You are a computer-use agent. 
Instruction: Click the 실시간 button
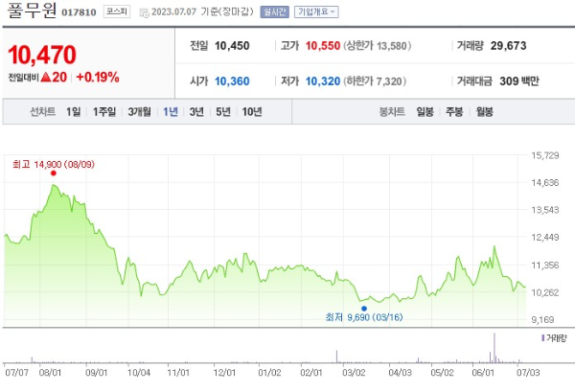coord(275,12)
